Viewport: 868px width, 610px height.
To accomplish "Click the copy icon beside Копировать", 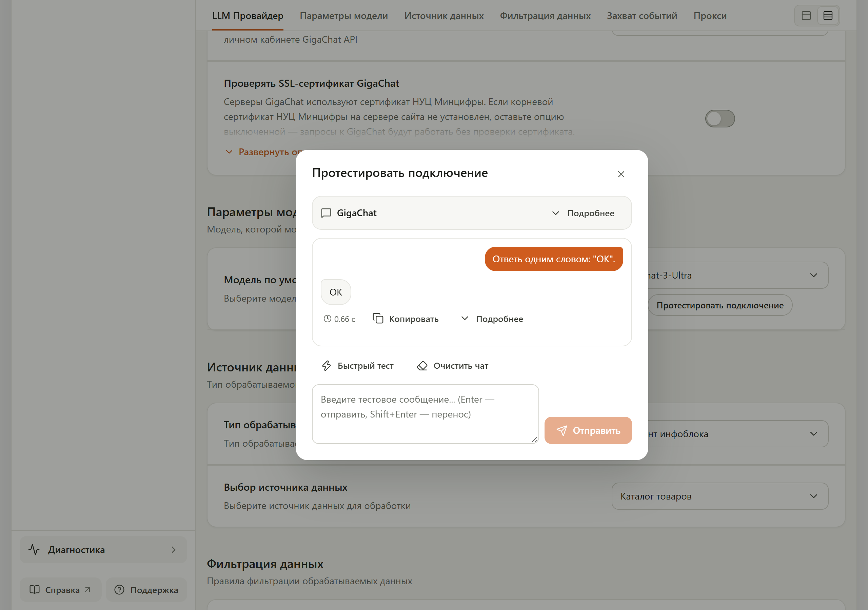I will [x=378, y=318].
